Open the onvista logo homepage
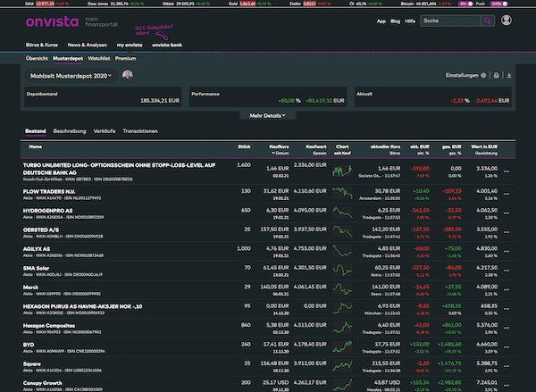 [53, 21]
